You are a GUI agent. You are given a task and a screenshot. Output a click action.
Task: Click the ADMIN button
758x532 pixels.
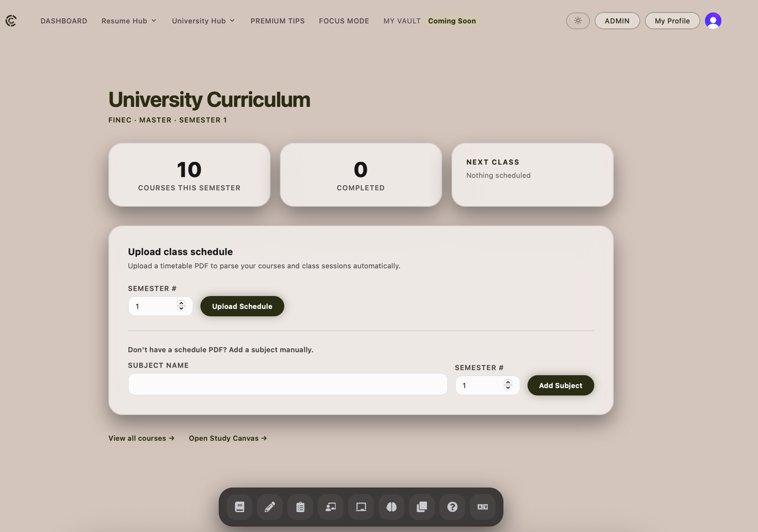click(x=617, y=21)
